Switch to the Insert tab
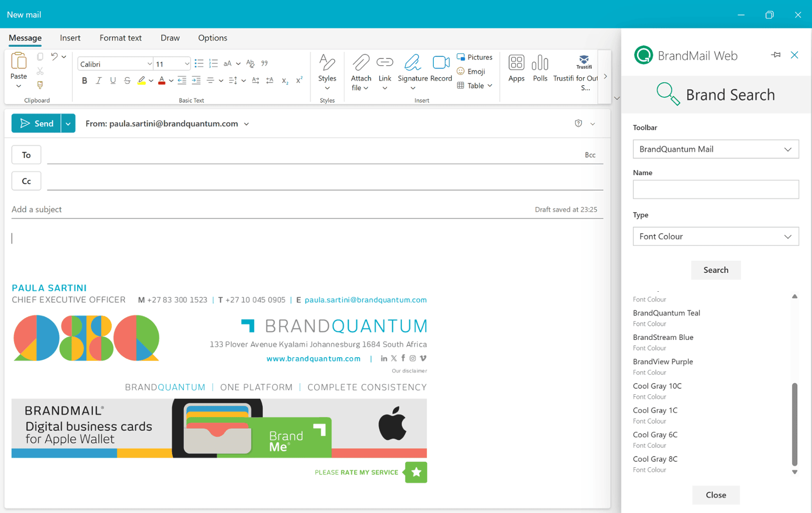The image size is (812, 513). (x=70, y=38)
